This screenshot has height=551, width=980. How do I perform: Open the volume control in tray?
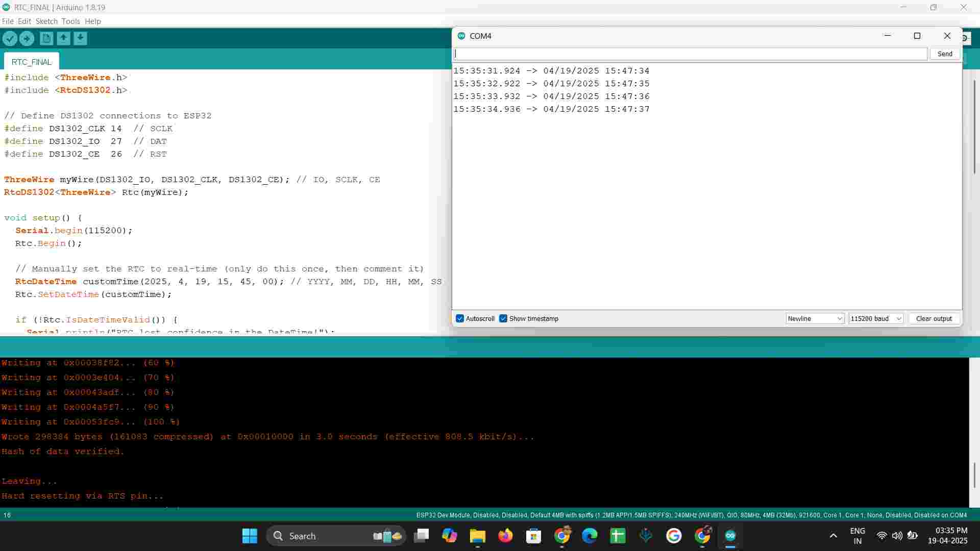coord(897,536)
